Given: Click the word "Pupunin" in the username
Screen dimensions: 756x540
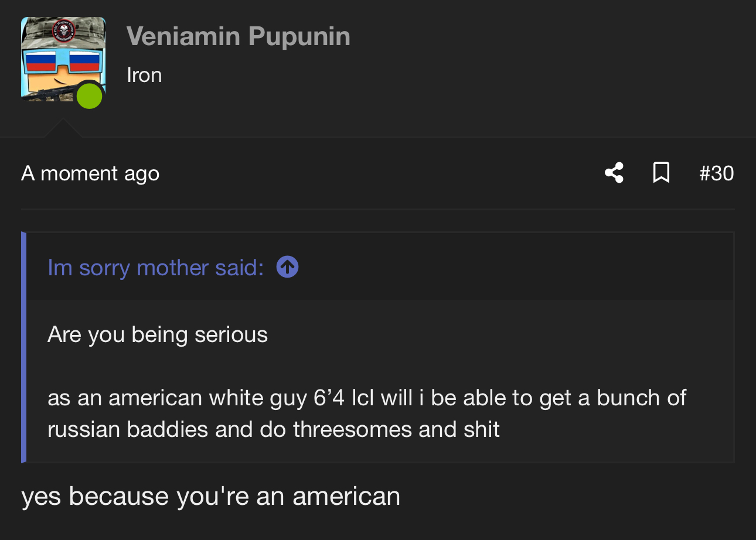Looking at the screenshot, I should 299,36.
